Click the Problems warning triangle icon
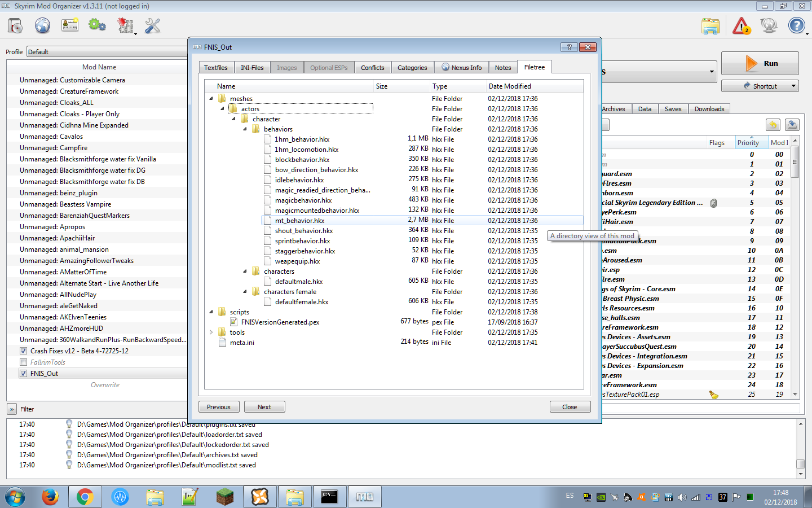Image resolution: width=812 pixels, height=508 pixels. pyautogui.click(x=741, y=26)
